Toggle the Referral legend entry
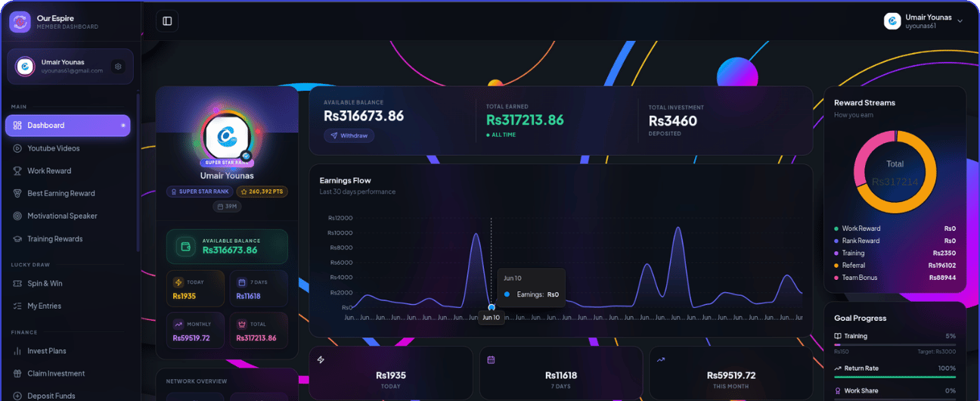 pos(895,266)
